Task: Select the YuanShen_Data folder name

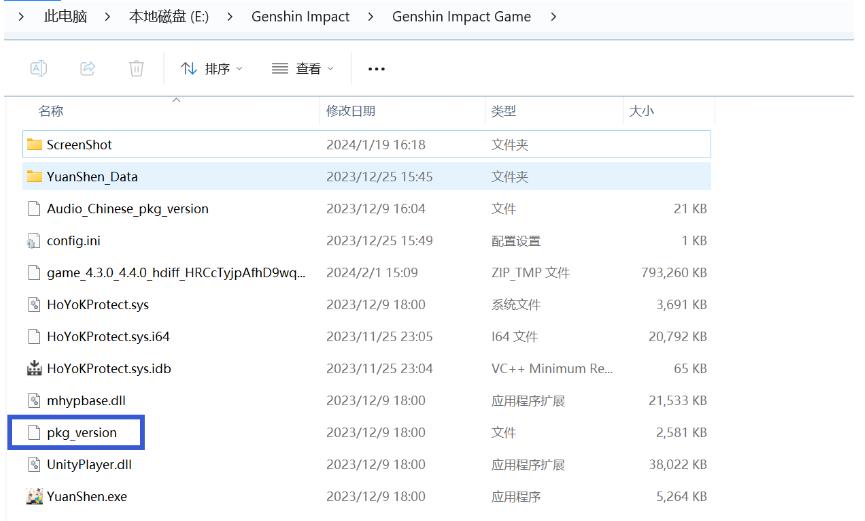Action: pos(92,177)
